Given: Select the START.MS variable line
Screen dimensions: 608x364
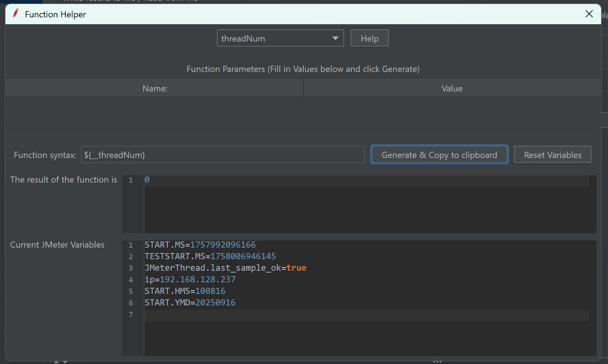Looking at the screenshot, I should click(200, 245).
